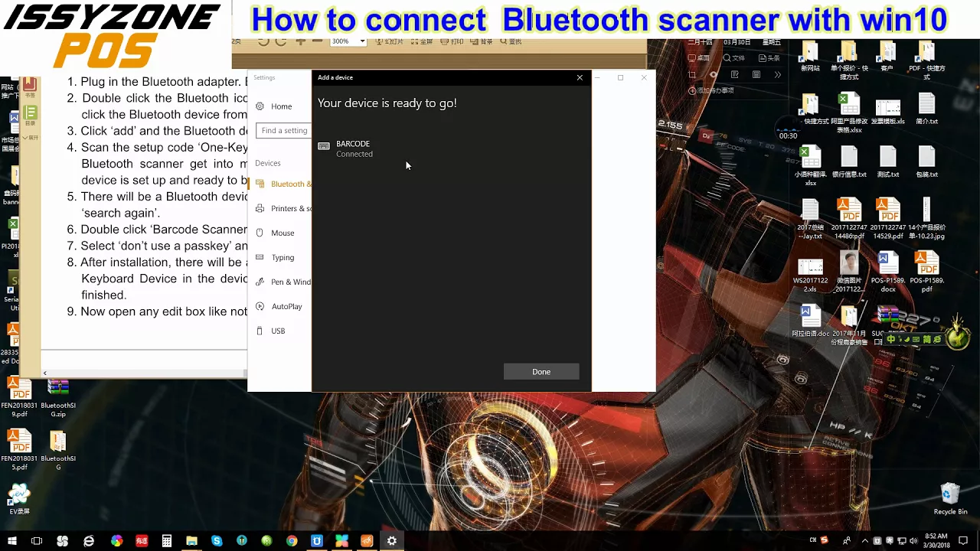Show hidden system tray icons

coord(865,541)
